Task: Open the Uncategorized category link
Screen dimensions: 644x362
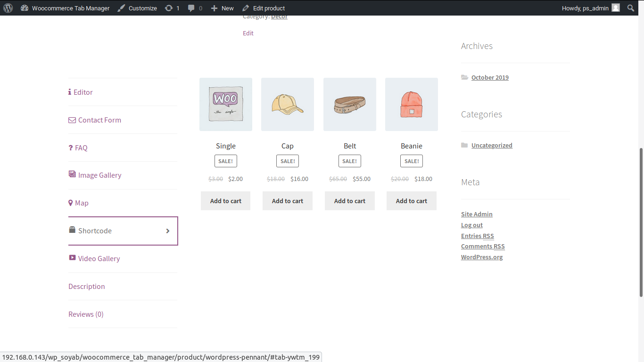Action: [x=492, y=145]
